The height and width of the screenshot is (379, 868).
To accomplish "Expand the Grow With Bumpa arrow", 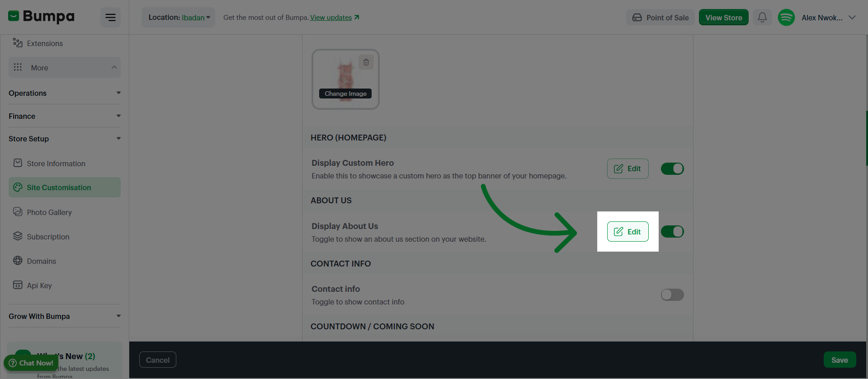I will tap(118, 316).
